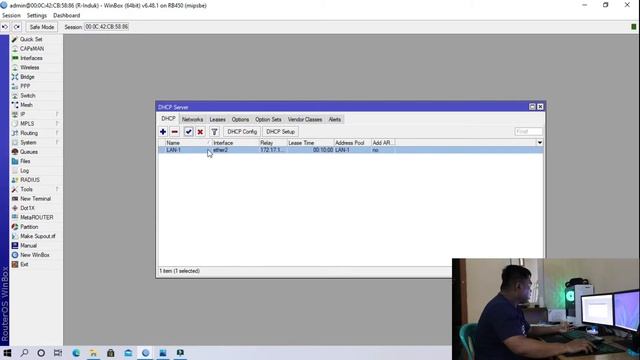Click the Find search field
Screen dimensions: 640x360
[529, 131]
